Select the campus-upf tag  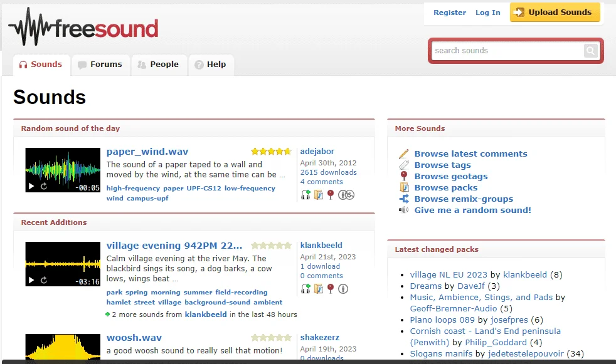[147, 199]
